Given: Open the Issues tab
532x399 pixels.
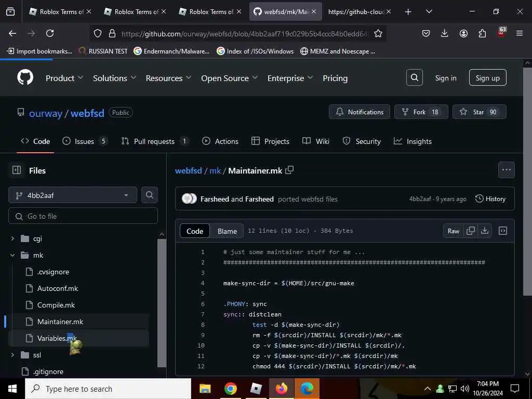Looking at the screenshot, I should coord(85,141).
